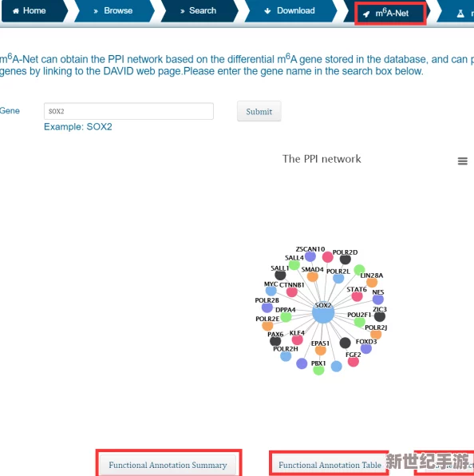Open Functional Annotation Summary
Image resolution: width=474 pixels, height=476 pixels.
coord(168,465)
